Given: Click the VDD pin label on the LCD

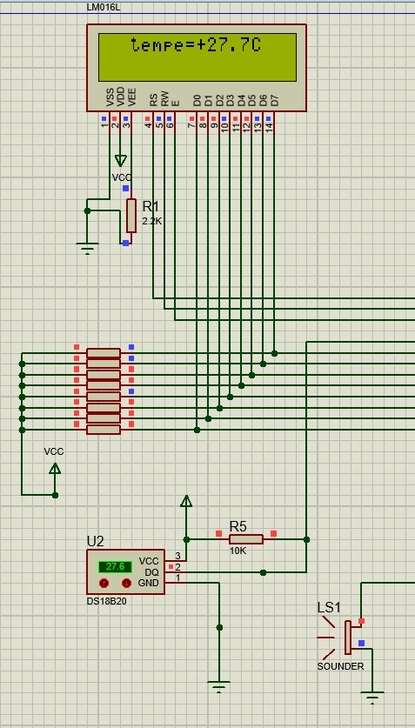Looking at the screenshot, I should [121, 97].
